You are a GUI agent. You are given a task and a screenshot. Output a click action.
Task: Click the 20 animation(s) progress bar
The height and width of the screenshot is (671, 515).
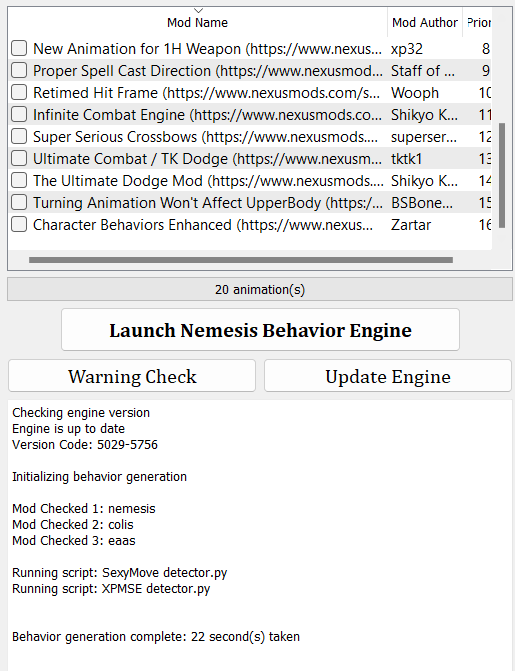[x=259, y=289]
